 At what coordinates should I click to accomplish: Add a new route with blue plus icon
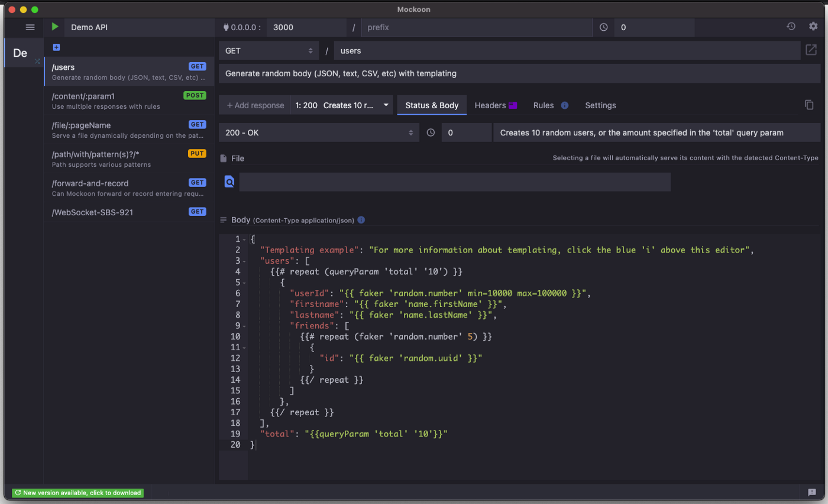(56, 47)
